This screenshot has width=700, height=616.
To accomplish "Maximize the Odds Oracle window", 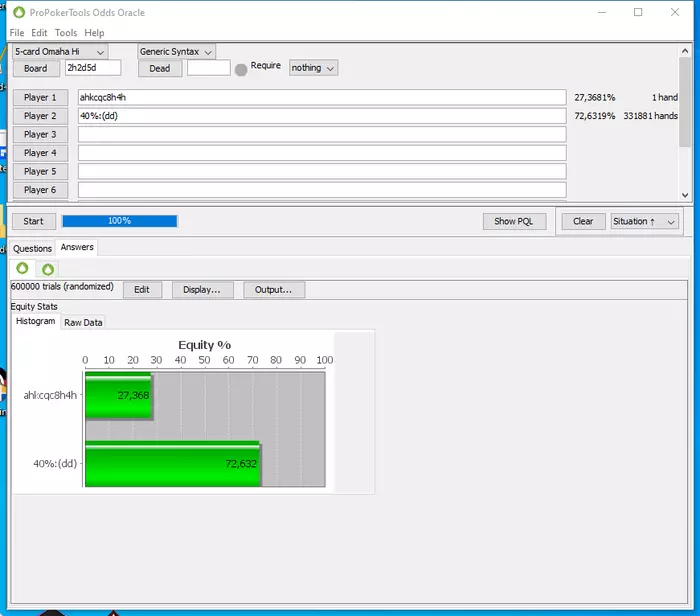I will tap(638, 12).
